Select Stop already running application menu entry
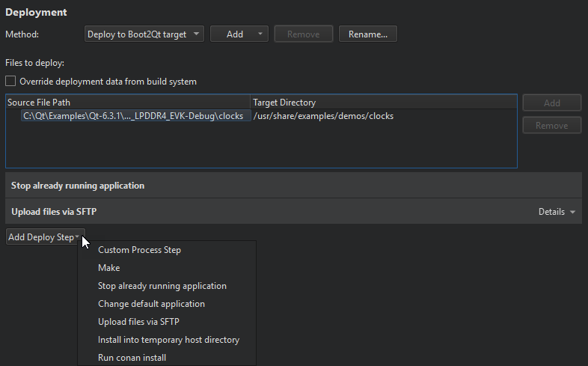 [162, 286]
